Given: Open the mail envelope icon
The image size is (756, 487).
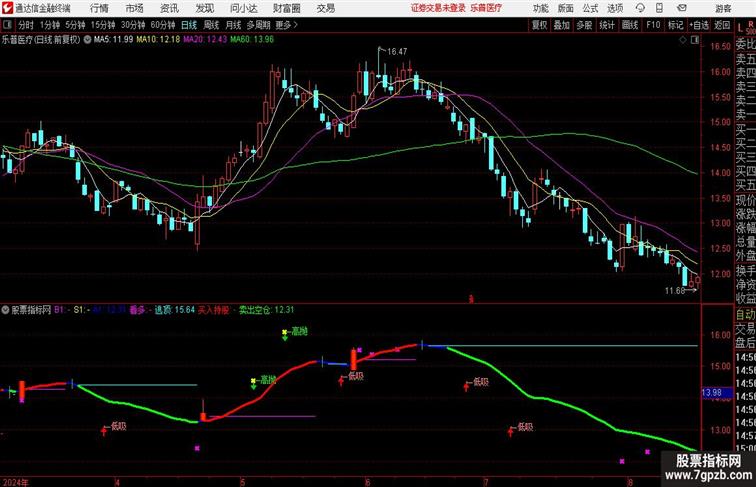Looking at the screenshot, I should tap(682, 8).
